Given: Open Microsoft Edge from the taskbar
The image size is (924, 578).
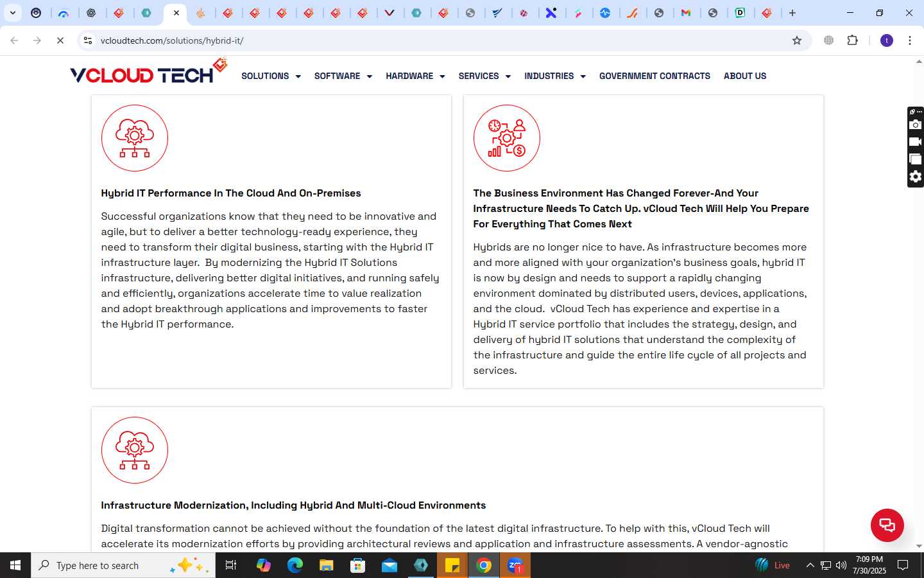Looking at the screenshot, I should pos(295,565).
